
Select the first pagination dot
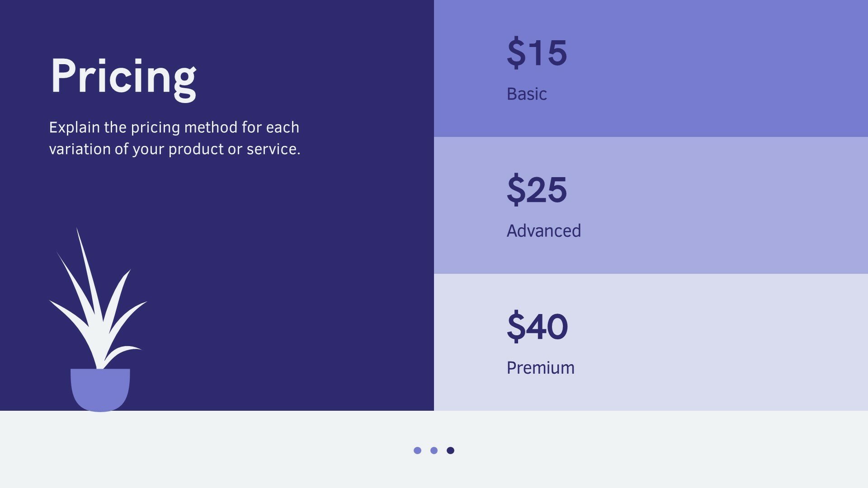tap(417, 450)
